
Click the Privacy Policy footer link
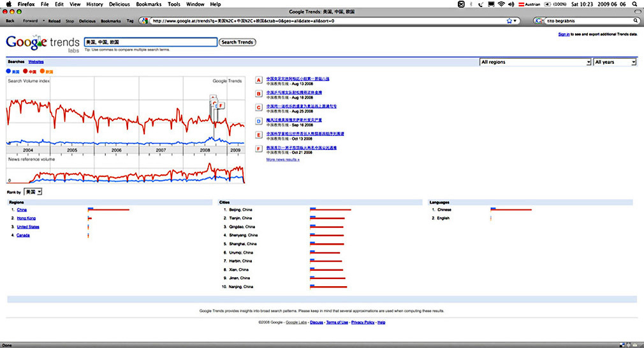coord(363,322)
